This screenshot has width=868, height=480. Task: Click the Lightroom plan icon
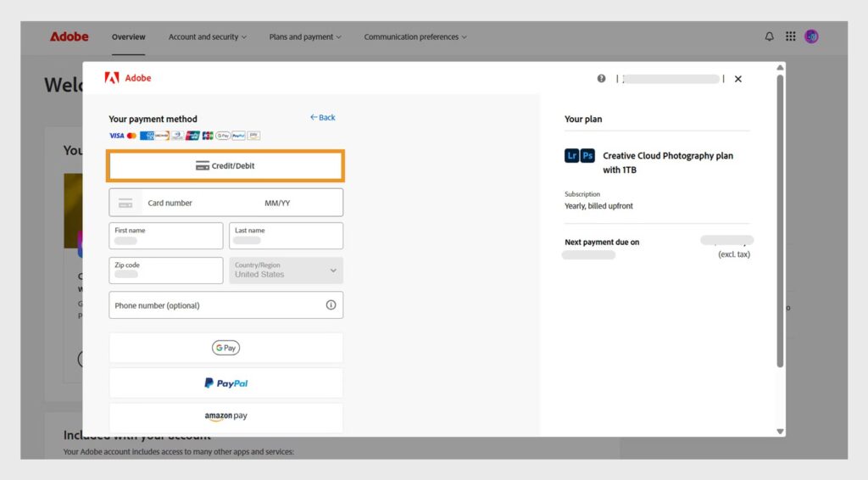[572, 156]
